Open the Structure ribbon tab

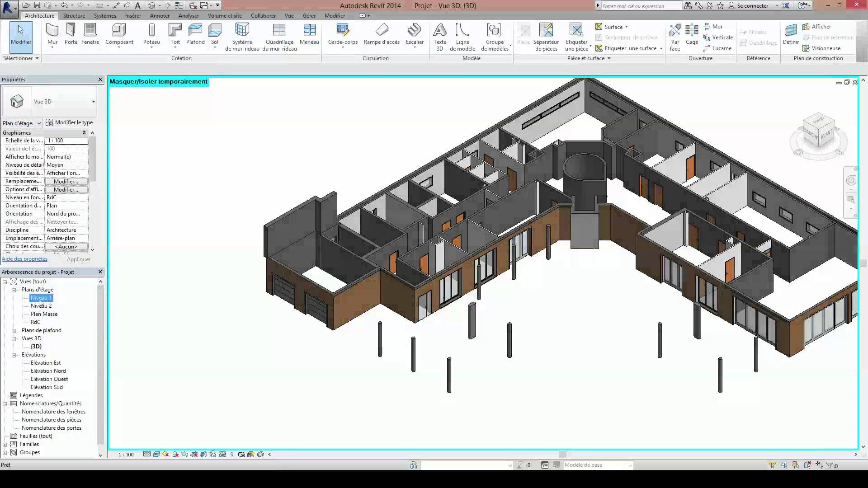point(73,16)
